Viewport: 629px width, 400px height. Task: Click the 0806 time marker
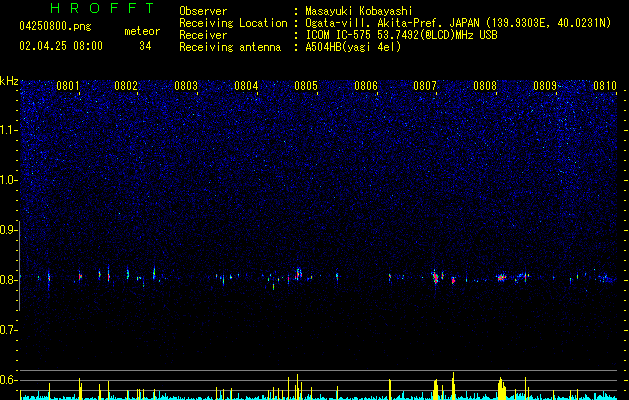pos(366,86)
